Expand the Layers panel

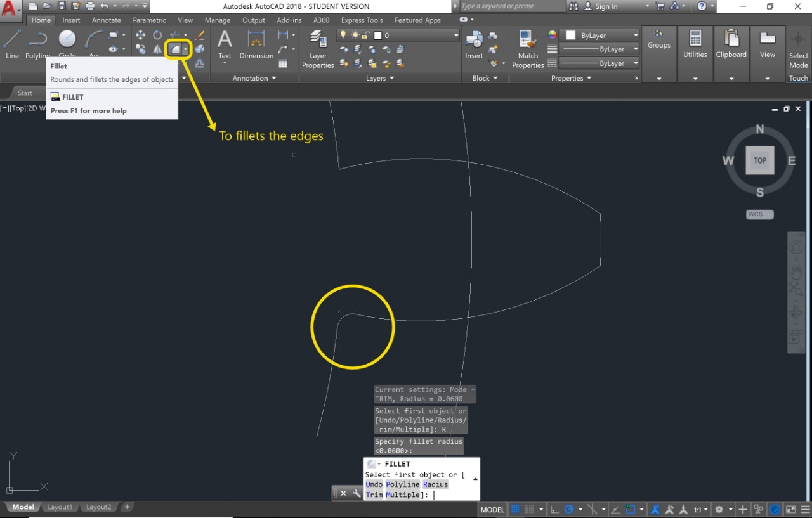(x=380, y=78)
